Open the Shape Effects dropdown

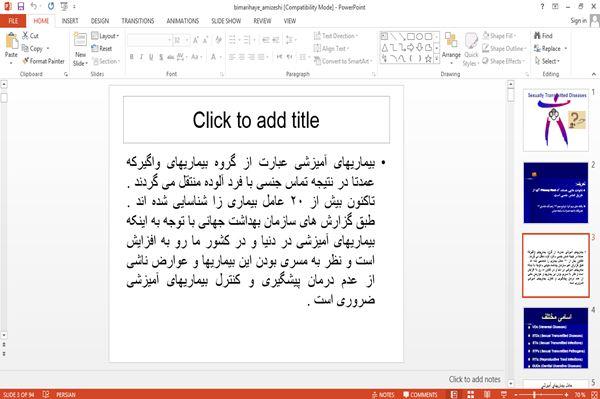(504, 61)
